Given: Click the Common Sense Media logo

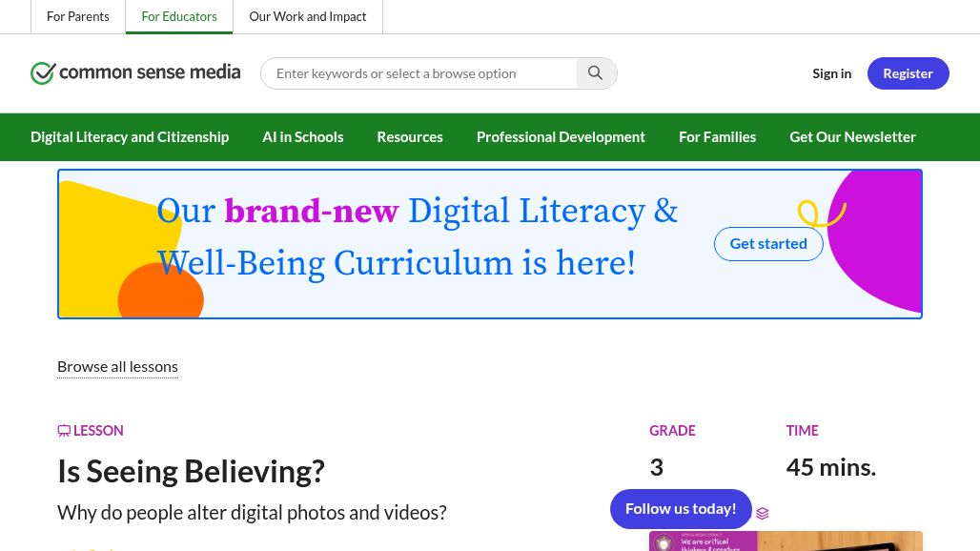Looking at the screenshot, I should click(134, 72).
